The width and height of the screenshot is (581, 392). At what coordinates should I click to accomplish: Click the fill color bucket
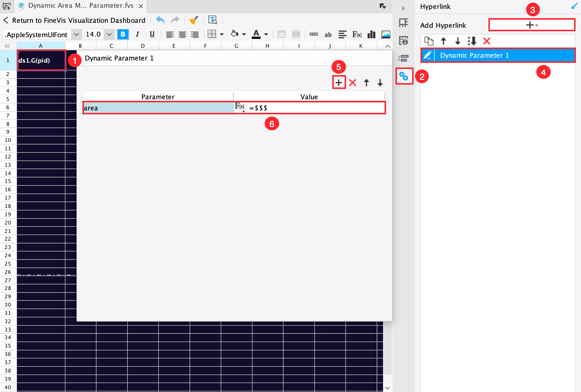[x=235, y=34]
